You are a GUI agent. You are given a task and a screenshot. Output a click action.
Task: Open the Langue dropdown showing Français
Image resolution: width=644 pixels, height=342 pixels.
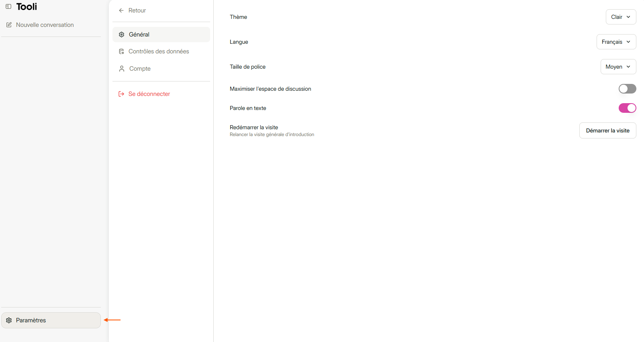tap(616, 42)
